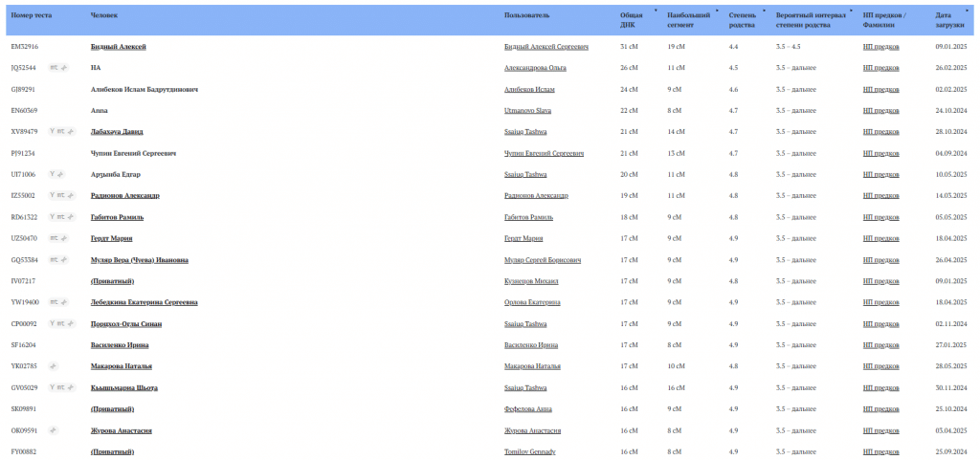Viewport: 980px width, 460px height.
Task: Click the Y badge in row CP00092
Action: [x=52, y=324]
